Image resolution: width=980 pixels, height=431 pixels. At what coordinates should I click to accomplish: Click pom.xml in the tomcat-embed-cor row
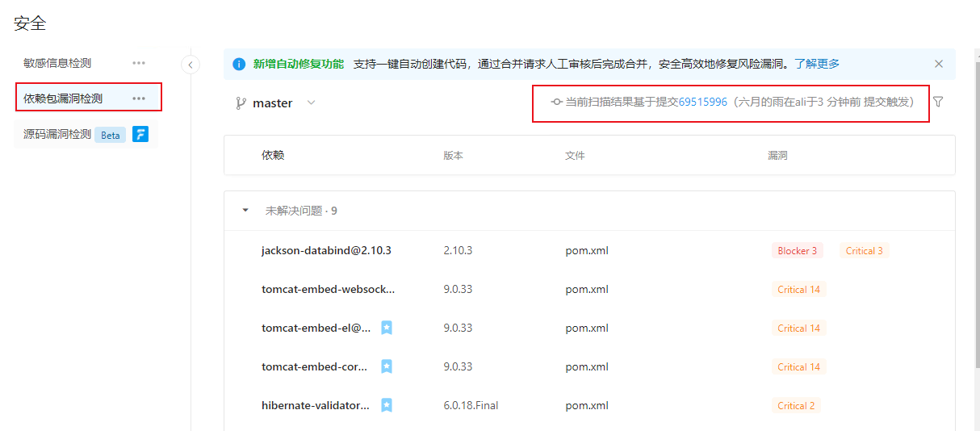pyautogui.click(x=587, y=366)
